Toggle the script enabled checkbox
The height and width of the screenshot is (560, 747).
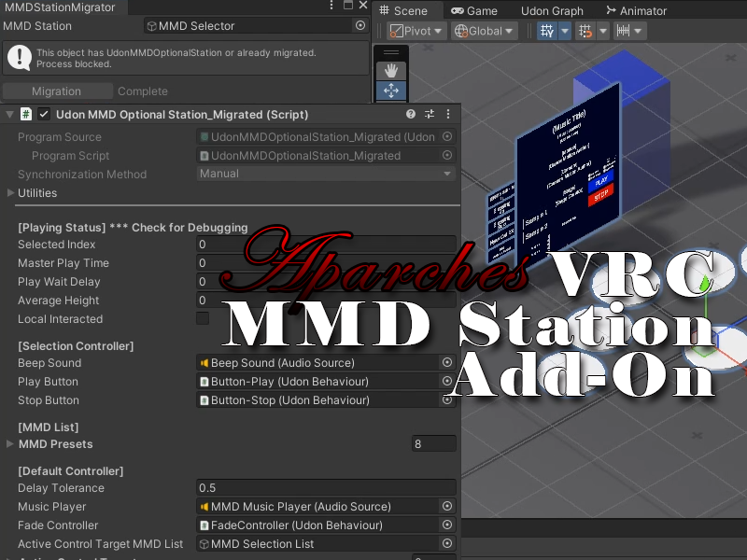pos(43,114)
